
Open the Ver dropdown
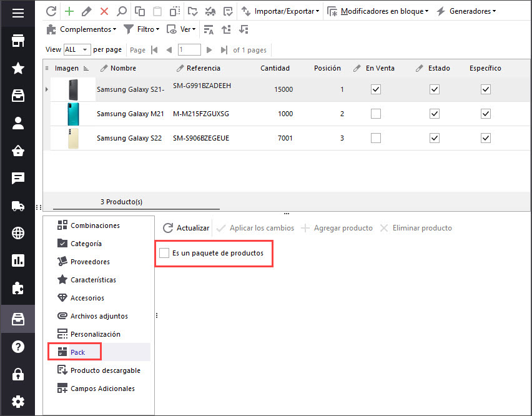(181, 29)
